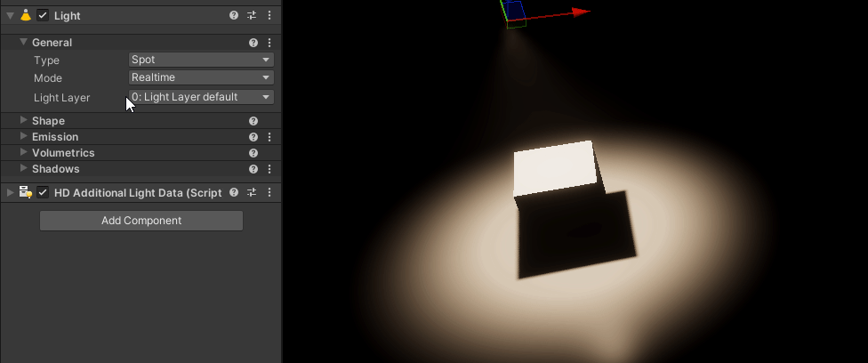Viewport: 868px width, 363px height.
Task: Open the Light Layer dropdown
Action: pos(201,97)
